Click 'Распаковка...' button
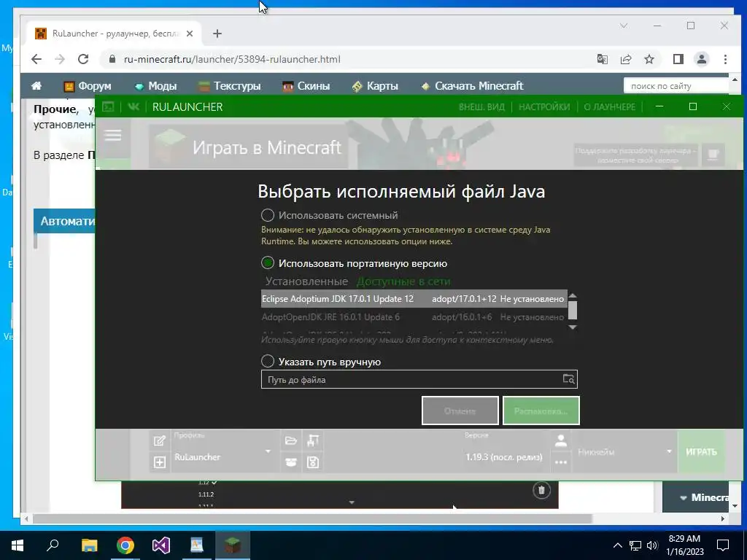This screenshot has height=560, width=747. [x=541, y=411]
